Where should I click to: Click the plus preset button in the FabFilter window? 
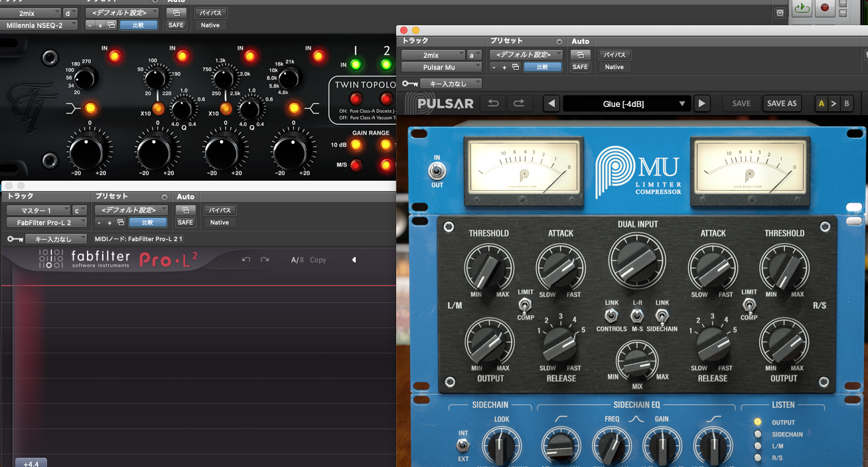[109, 223]
